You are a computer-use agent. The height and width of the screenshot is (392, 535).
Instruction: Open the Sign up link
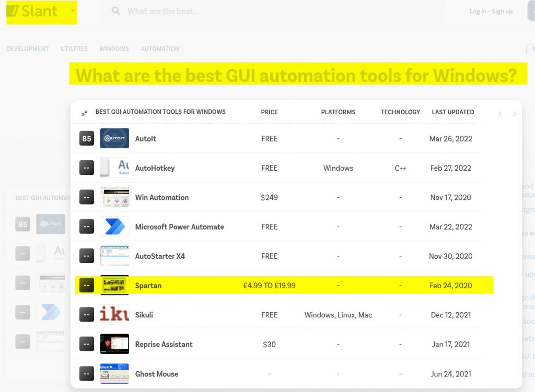(x=502, y=11)
